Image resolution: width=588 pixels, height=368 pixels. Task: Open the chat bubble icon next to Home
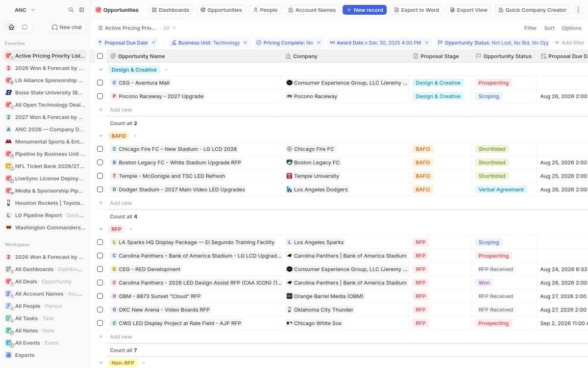(24, 27)
